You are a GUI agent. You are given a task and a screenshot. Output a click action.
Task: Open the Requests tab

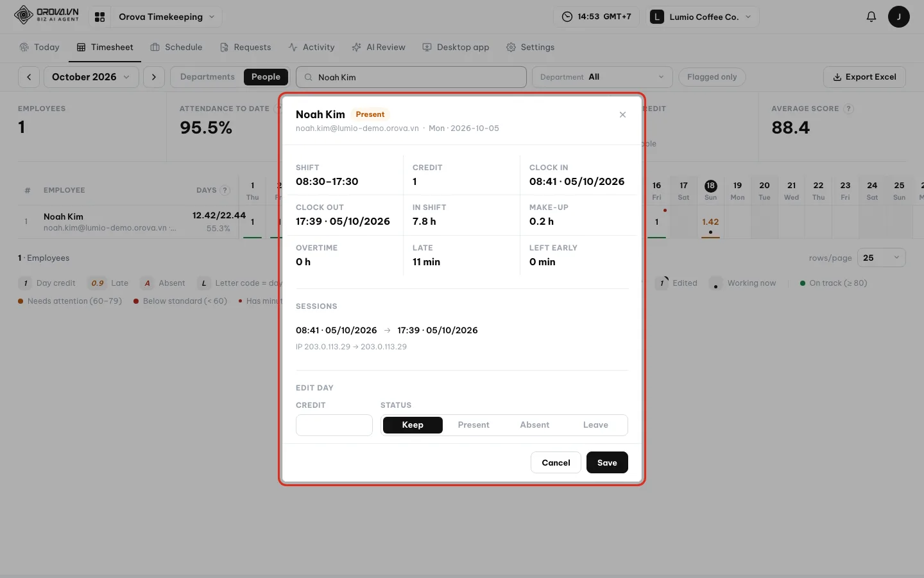[x=245, y=48]
